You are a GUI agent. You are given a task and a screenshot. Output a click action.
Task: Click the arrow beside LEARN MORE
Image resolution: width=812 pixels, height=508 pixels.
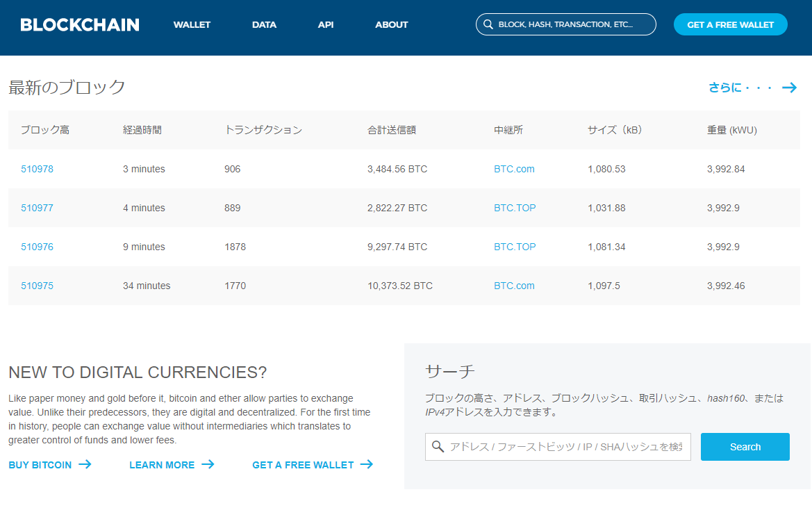point(208,464)
